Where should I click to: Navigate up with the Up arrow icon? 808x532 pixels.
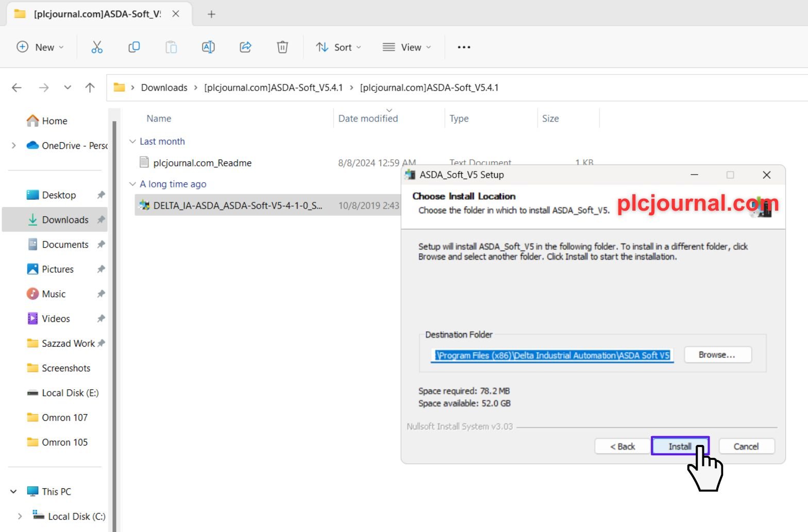[x=90, y=88]
